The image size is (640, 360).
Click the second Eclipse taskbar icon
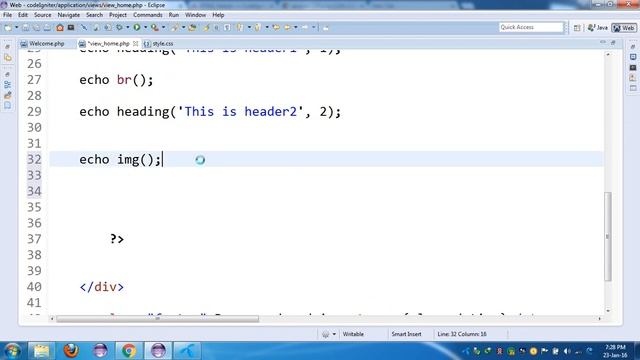(158, 351)
